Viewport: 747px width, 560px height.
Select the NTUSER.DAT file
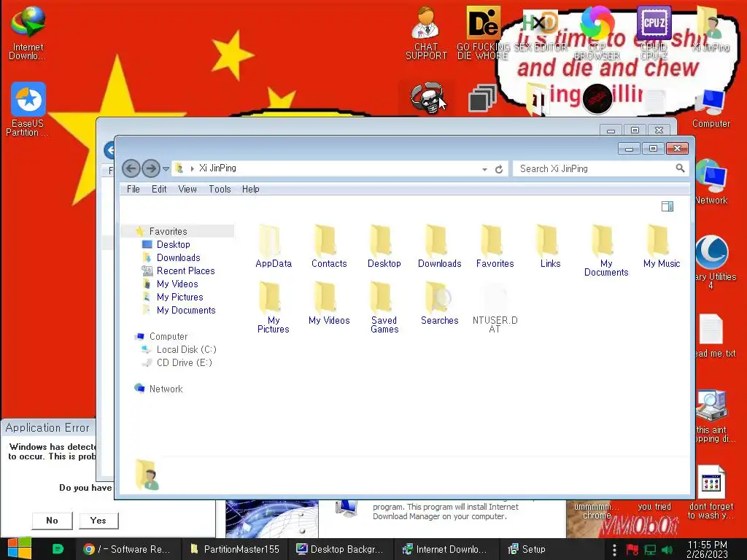[x=495, y=308]
